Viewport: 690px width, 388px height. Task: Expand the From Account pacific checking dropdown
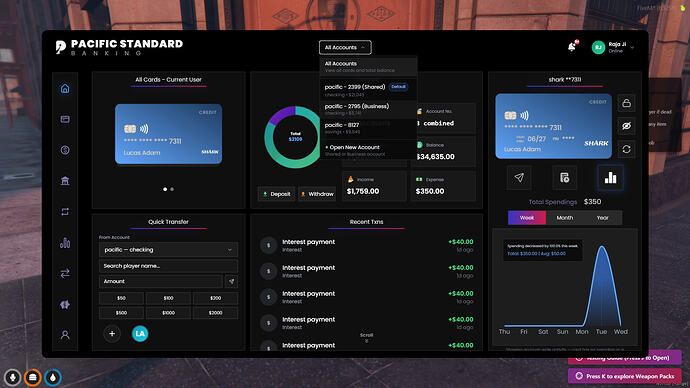tap(168, 249)
